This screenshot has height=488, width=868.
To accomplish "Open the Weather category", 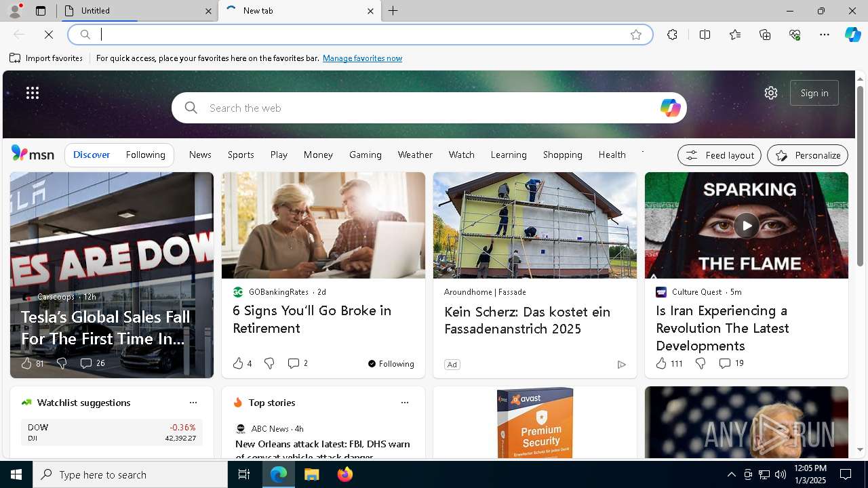I will pyautogui.click(x=415, y=155).
